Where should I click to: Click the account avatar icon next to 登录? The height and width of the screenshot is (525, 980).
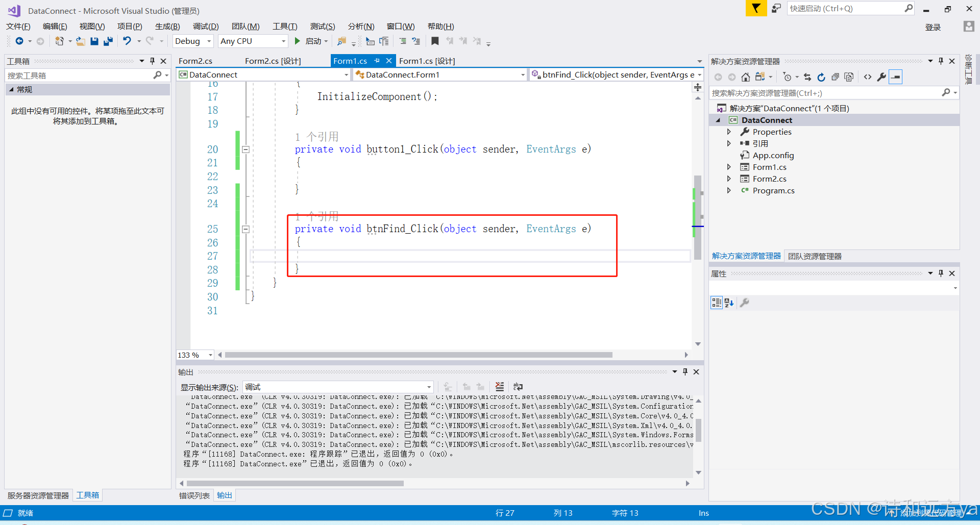969,27
